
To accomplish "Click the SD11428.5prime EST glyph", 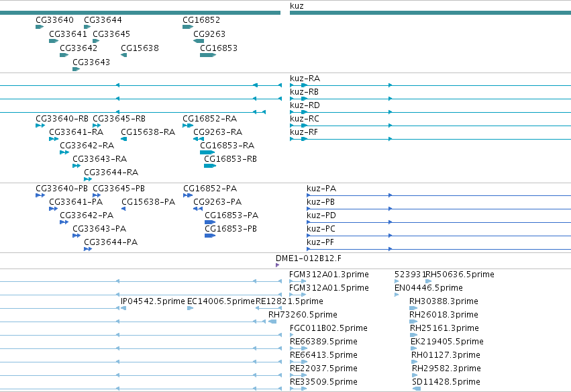I will click(x=417, y=389).
